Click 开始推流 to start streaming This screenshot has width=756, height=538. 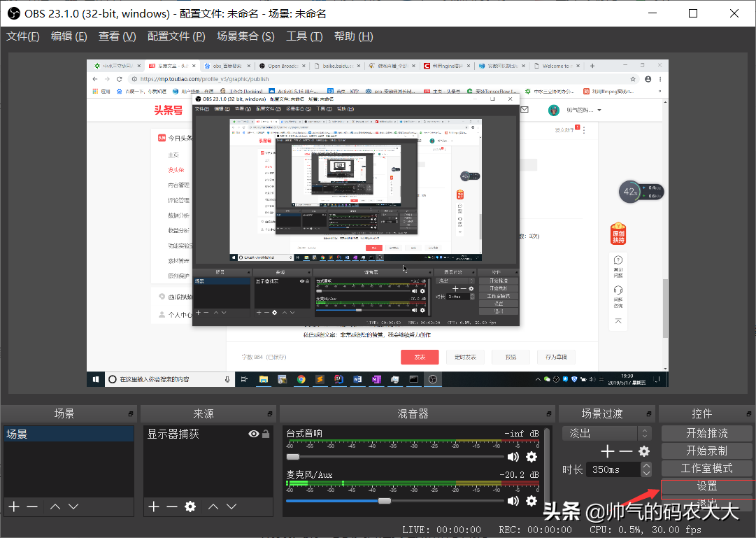[707, 433]
